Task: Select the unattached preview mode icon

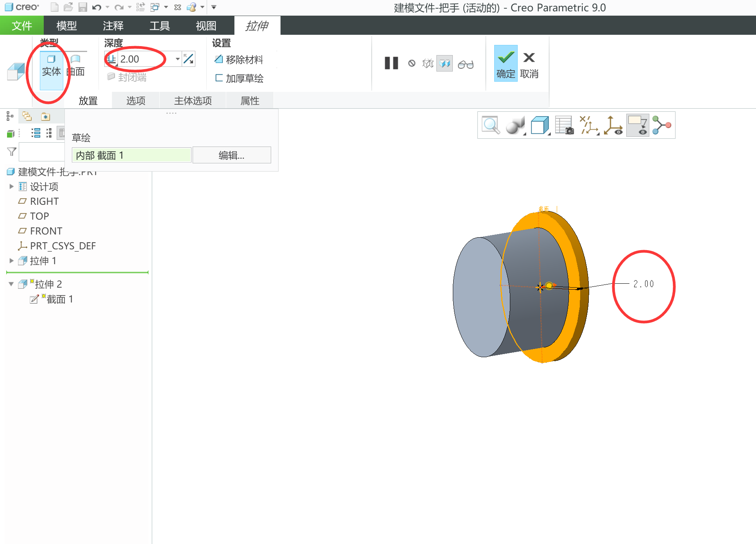Action: (x=428, y=63)
